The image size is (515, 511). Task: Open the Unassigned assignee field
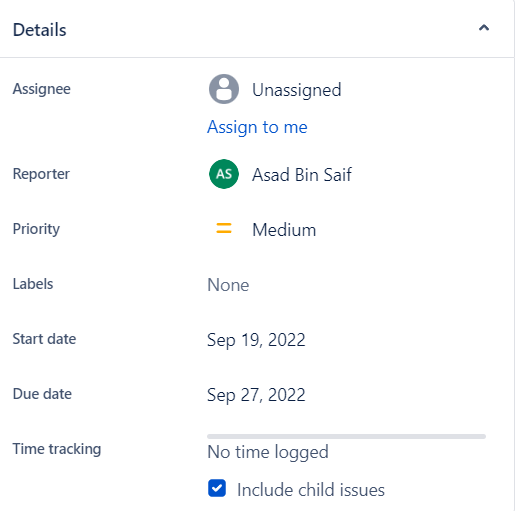(x=297, y=90)
